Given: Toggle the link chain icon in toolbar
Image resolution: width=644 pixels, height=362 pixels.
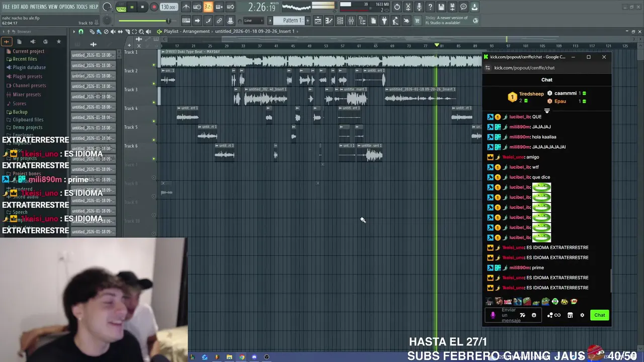Looking at the screenshot, I should click(219, 21).
